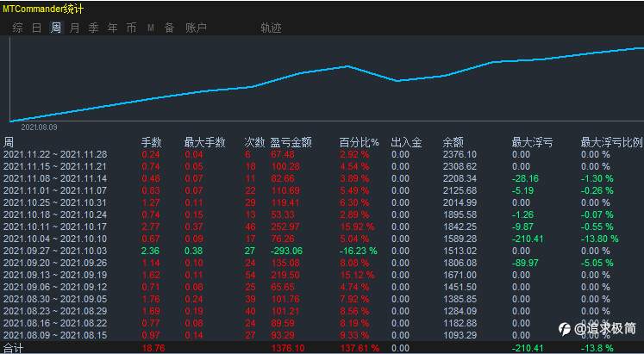Open the 币 currency tab

[131, 28]
